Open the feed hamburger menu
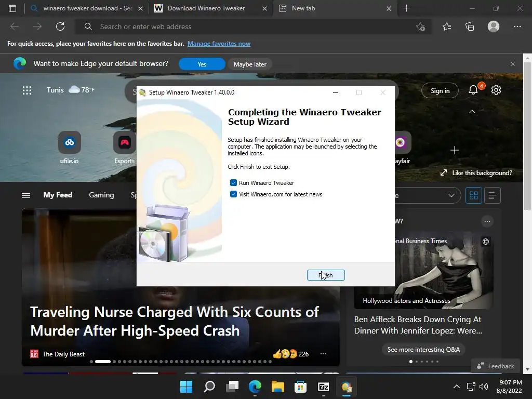The width and height of the screenshot is (532, 399). [x=26, y=195]
